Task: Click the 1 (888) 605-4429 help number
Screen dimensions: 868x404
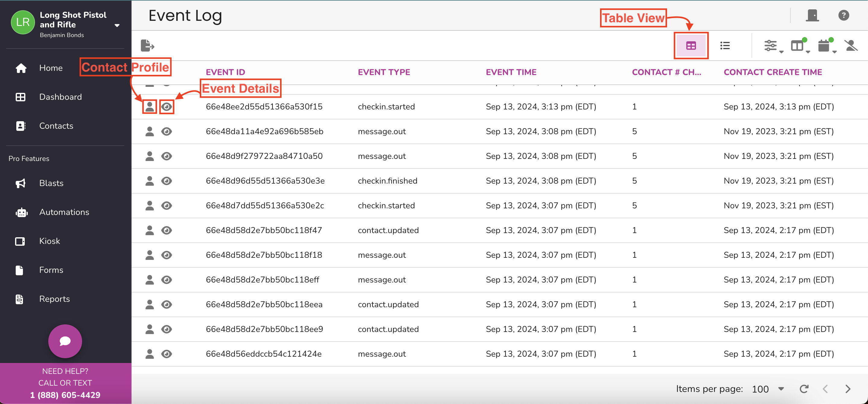Action: click(x=65, y=395)
